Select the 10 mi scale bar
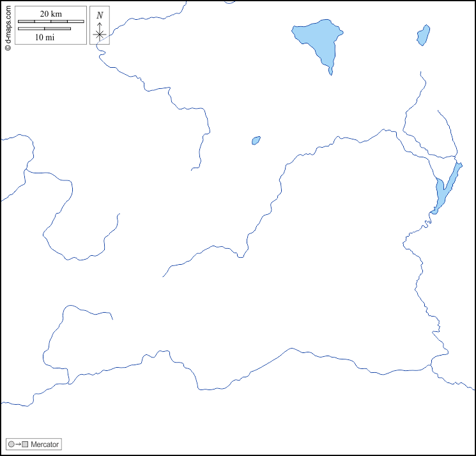The height and width of the screenshot is (456, 476). click(44, 29)
